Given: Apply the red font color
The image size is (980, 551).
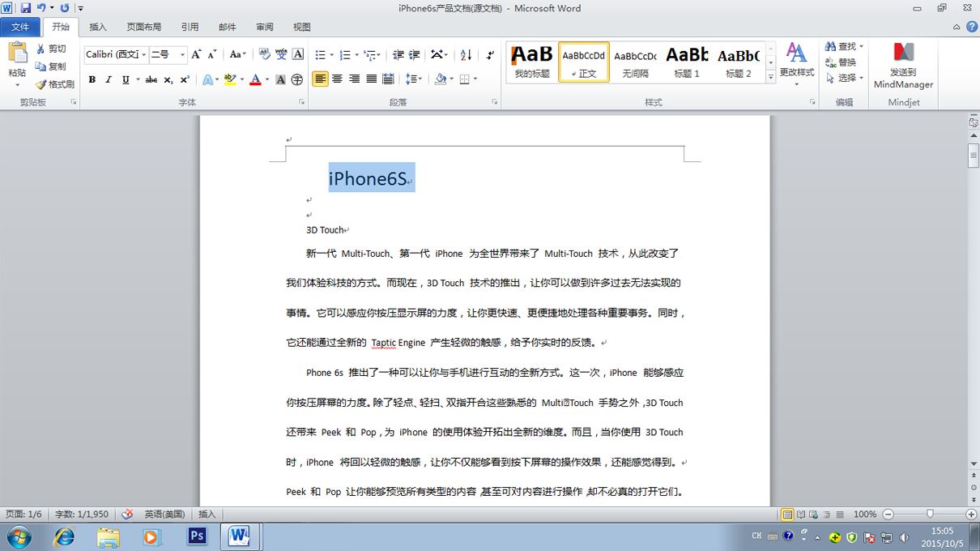Looking at the screenshot, I should point(255,79).
